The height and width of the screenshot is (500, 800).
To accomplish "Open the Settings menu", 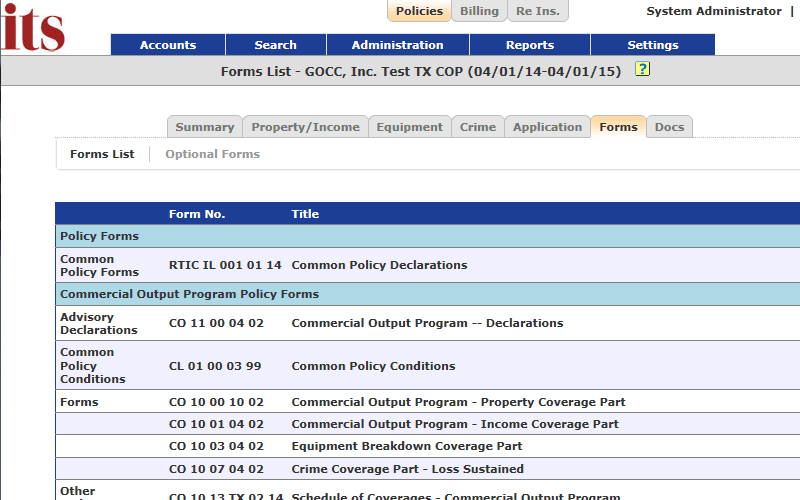I will point(653,45).
